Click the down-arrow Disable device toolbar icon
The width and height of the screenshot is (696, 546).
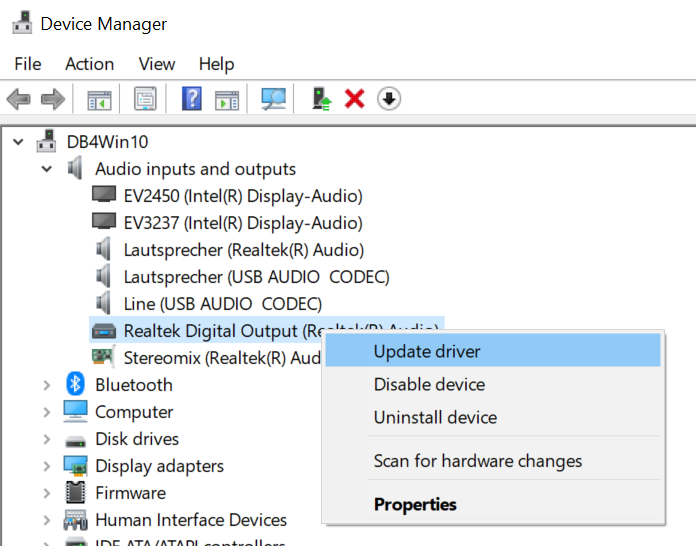pyautogui.click(x=389, y=99)
